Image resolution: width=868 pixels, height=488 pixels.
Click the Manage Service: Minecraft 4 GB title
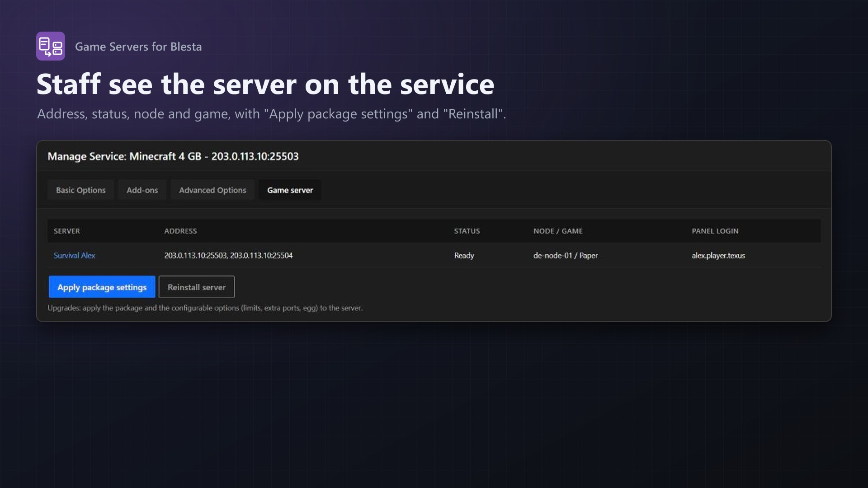[x=173, y=156]
